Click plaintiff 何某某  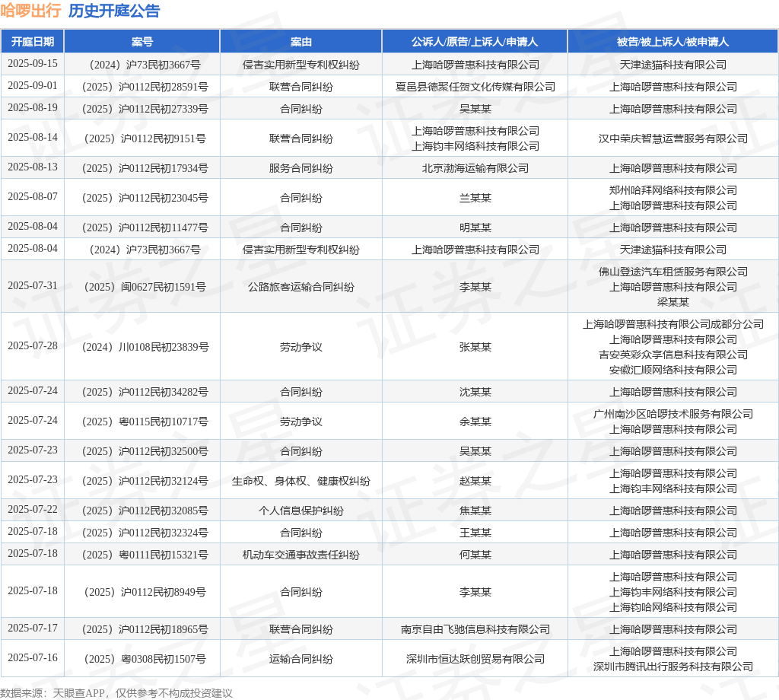[x=475, y=555]
